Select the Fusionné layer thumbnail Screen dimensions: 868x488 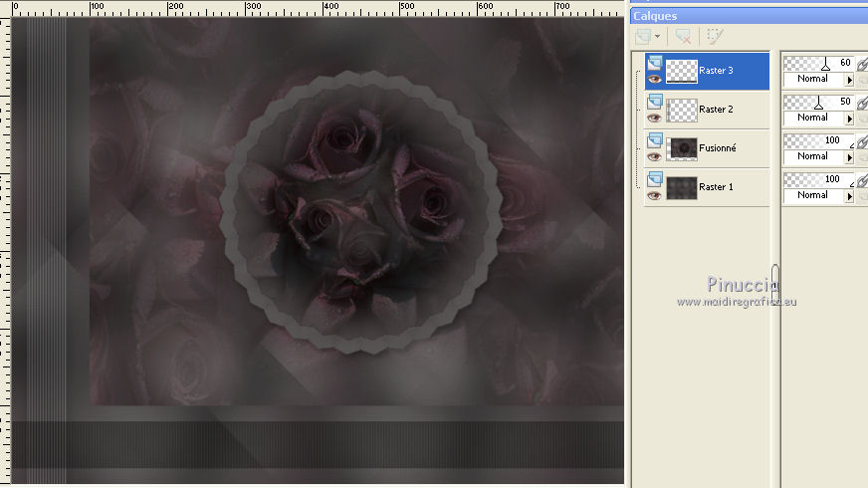(682, 148)
